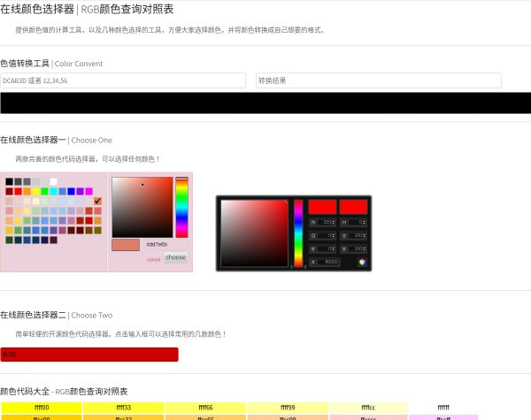Click the red gradient area in pink picker
This screenshot has width=531, height=420.
[142, 207]
